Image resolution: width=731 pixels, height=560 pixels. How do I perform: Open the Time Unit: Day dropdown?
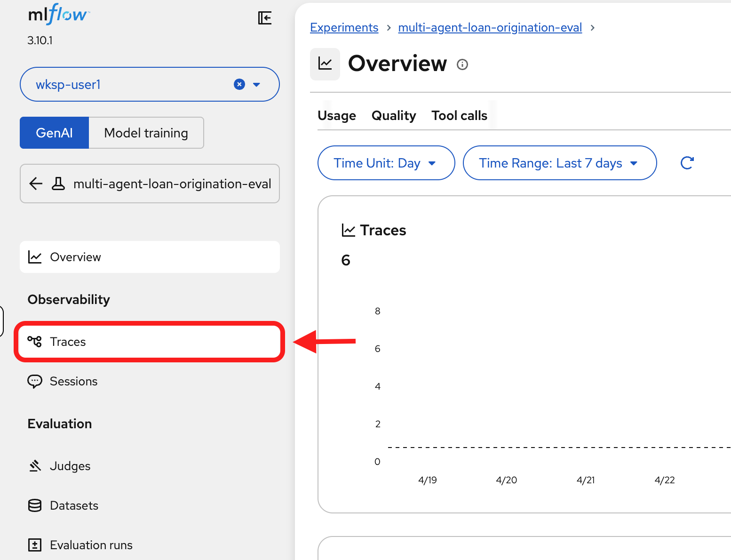coord(386,163)
